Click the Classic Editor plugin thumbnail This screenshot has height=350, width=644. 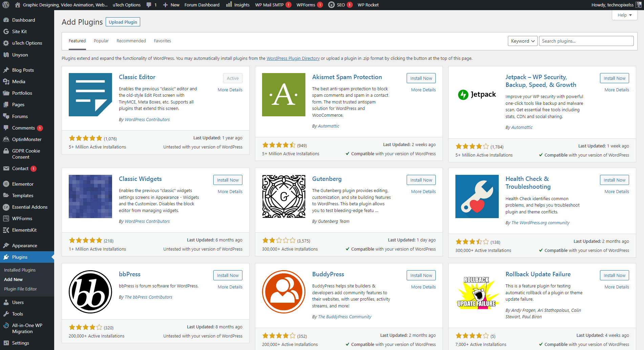(90, 95)
